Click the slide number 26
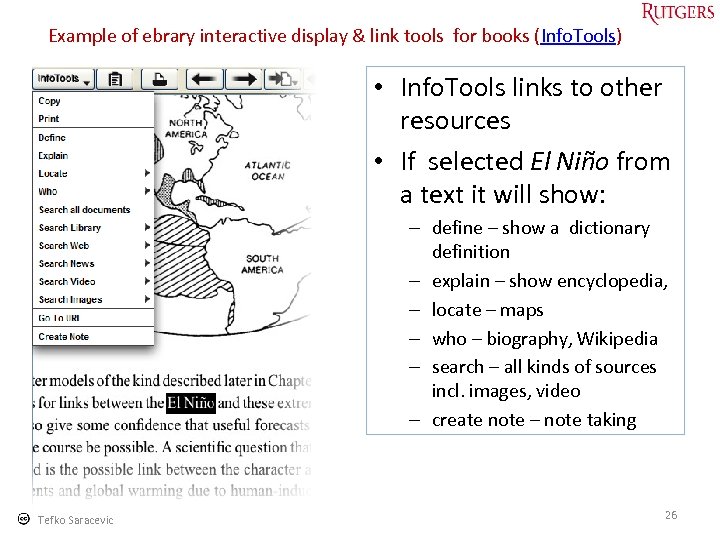Viewport: 720px width, 540px height. (671, 515)
